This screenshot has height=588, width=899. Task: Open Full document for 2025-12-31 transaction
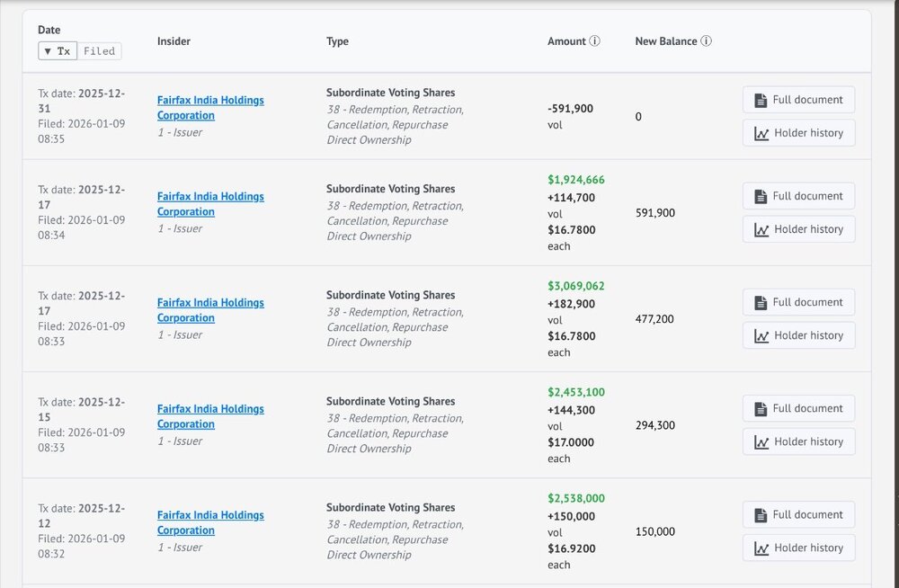coord(798,100)
